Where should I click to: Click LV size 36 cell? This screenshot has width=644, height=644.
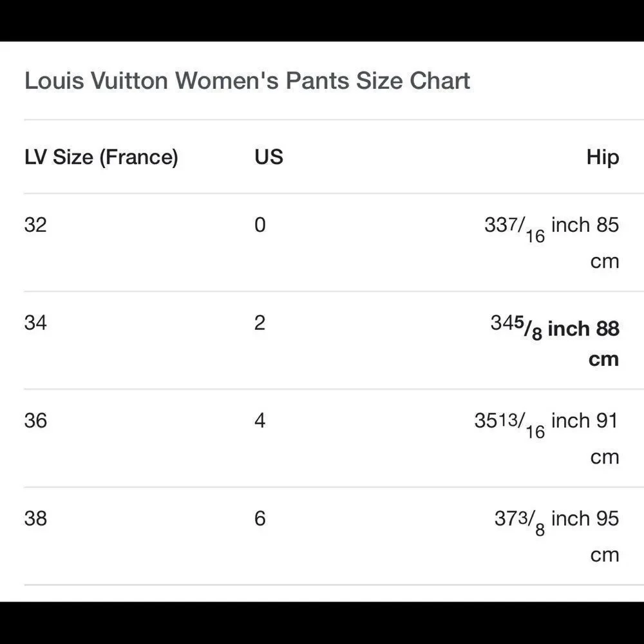pos(35,421)
